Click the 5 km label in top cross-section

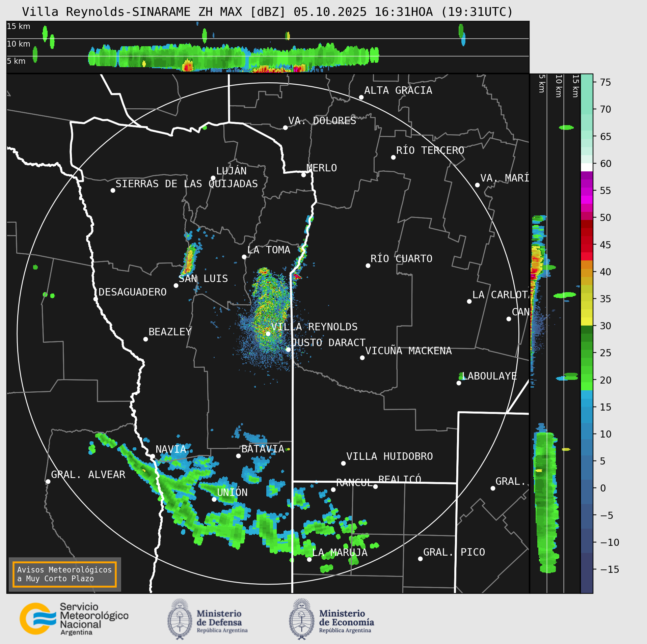coord(16,61)
